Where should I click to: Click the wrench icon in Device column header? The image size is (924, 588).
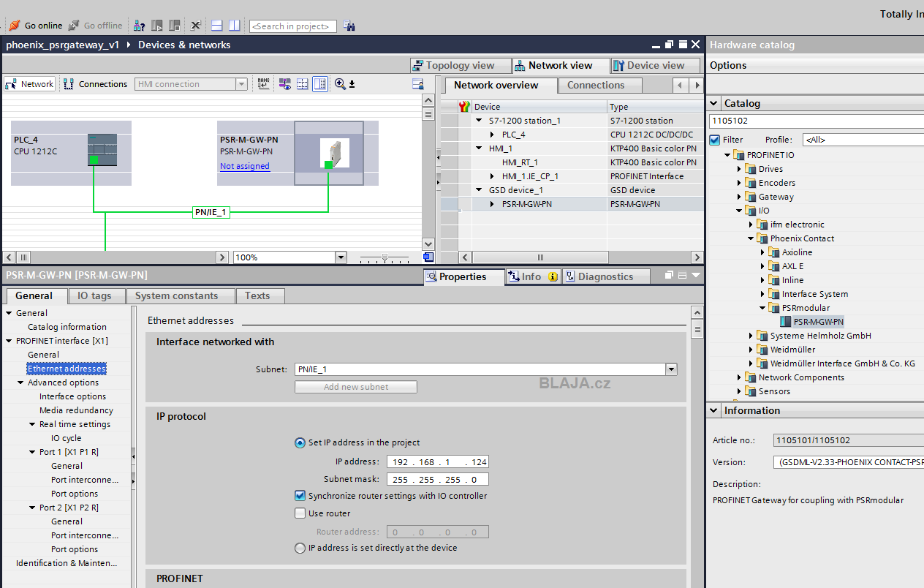click(464, 107)
